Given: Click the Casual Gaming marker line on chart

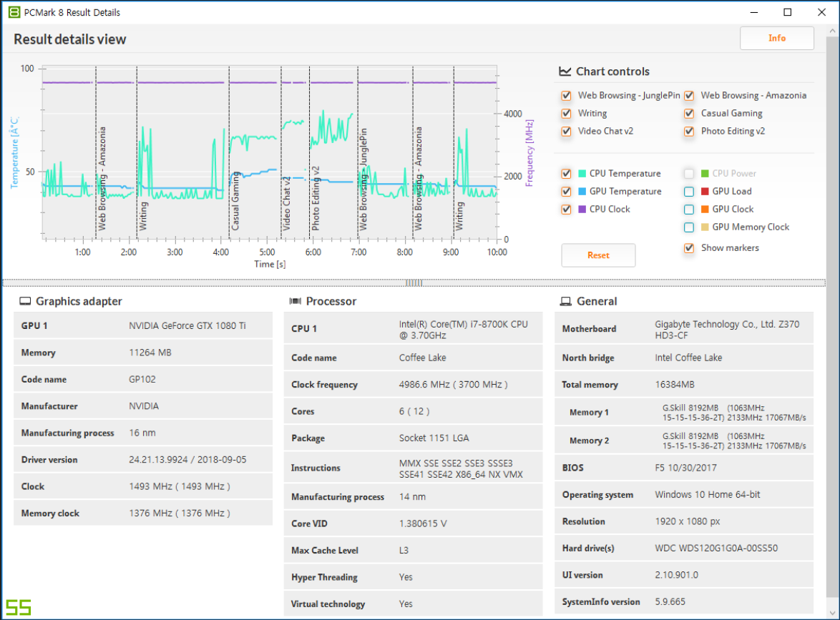Looking at the screenshot, I should [229, 152].
